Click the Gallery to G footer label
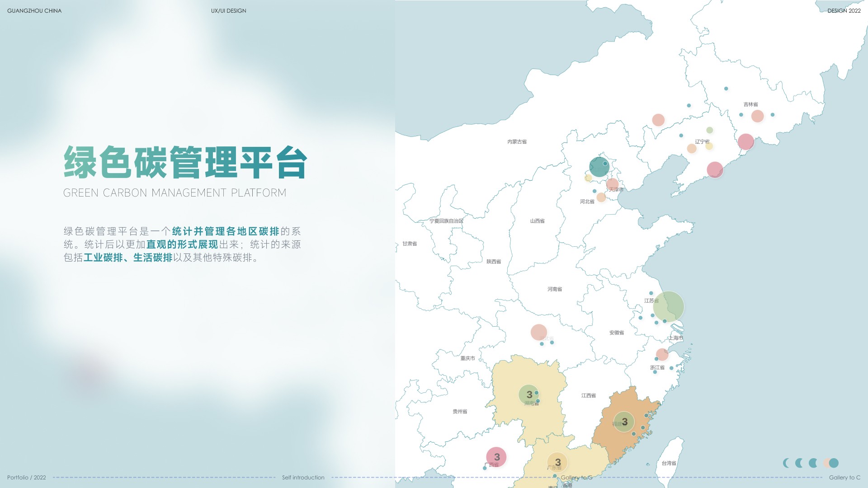 [576, 477]
